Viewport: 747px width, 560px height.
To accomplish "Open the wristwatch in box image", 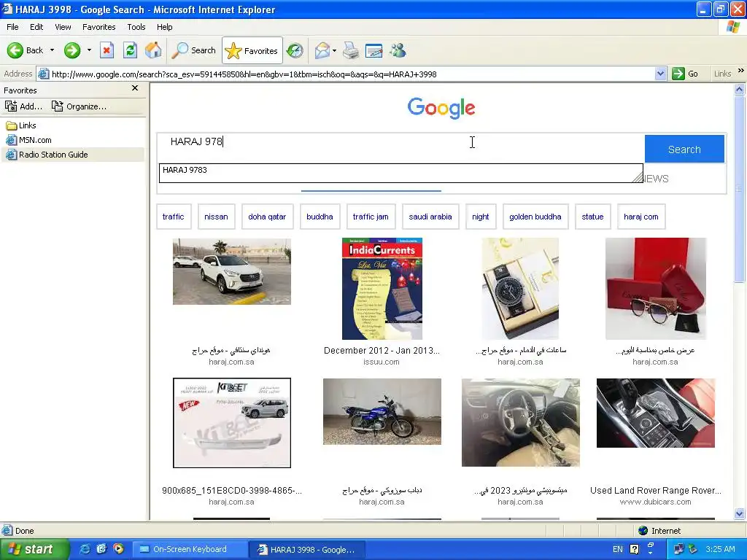I will [520, 289].
